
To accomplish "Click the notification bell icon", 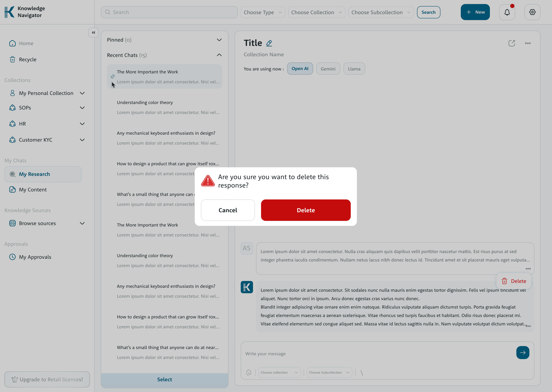I will click(x=507, y=12).
